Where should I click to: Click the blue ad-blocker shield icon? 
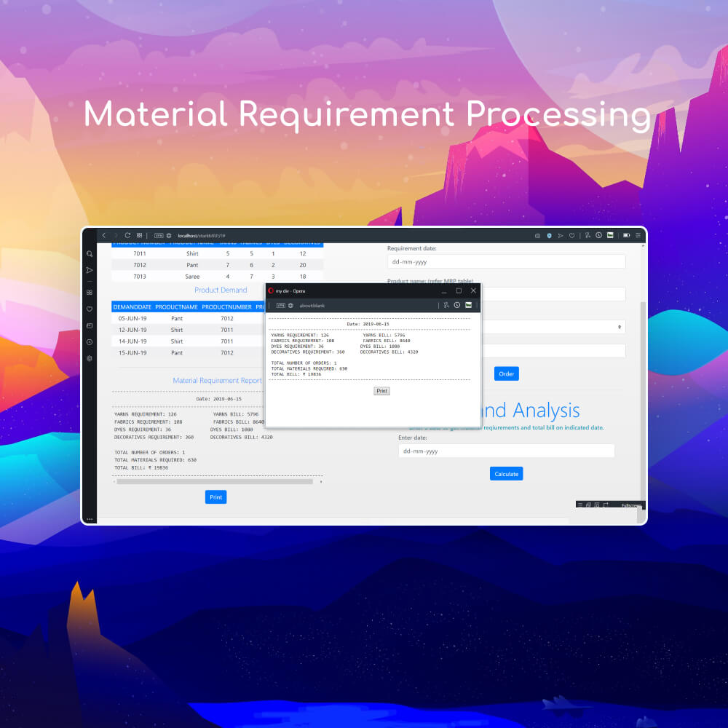(549, 236)
